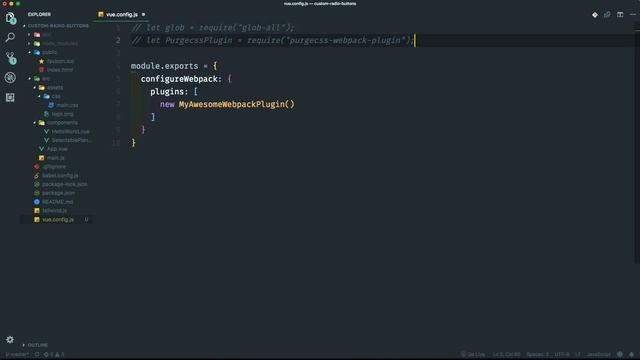Click the configureWebpack key in editor

(x=179, y=79)
